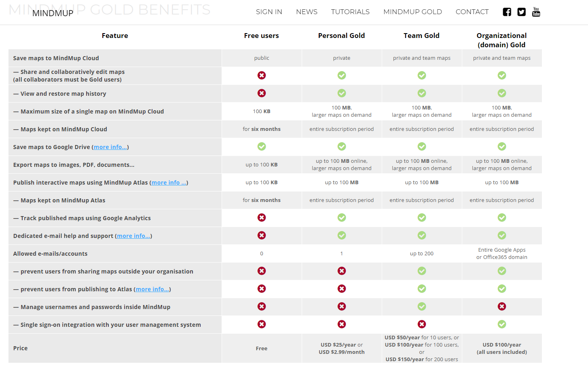
Task: Click green check for Personal Gold map history
Action: [x=342, y=93]
